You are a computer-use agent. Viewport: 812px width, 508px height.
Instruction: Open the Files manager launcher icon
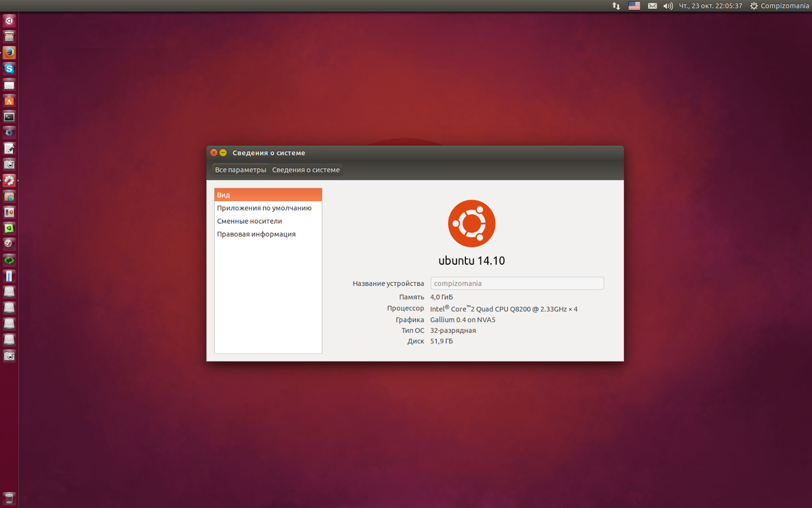coord(9,37)
